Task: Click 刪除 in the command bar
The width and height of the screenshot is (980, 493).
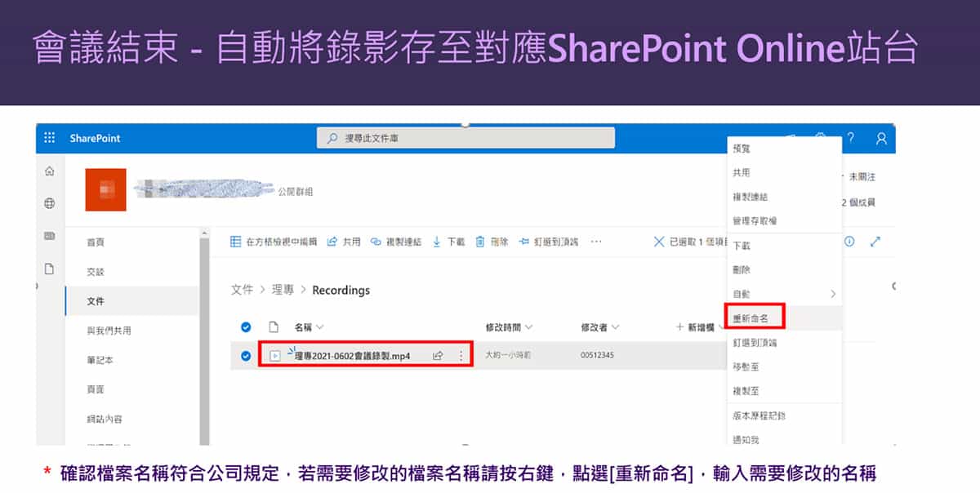Action: [x=492, y=242]
